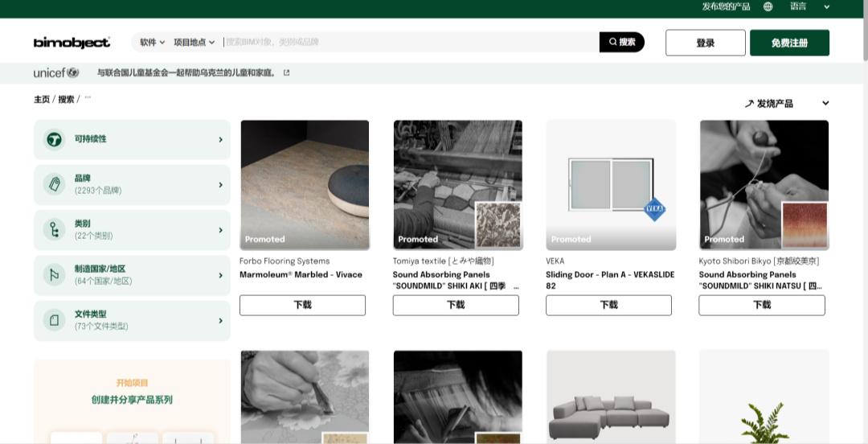Image resolution: width=868 pixels, height=444 pixels.
Task: Open Tomiya textile brand link
Action: tap(444, 261)
